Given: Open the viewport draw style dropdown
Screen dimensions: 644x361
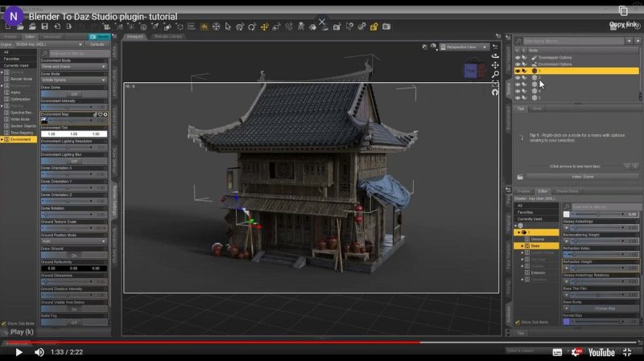Looking at the screenshot, I should pos(434,47).
